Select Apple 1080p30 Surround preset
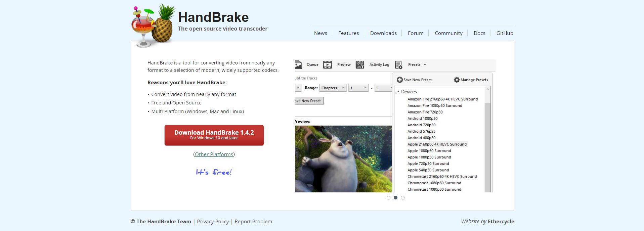Image resolution: width=644 pixels, height=231 pixels. pyautogui.click(x=429, y=157)
